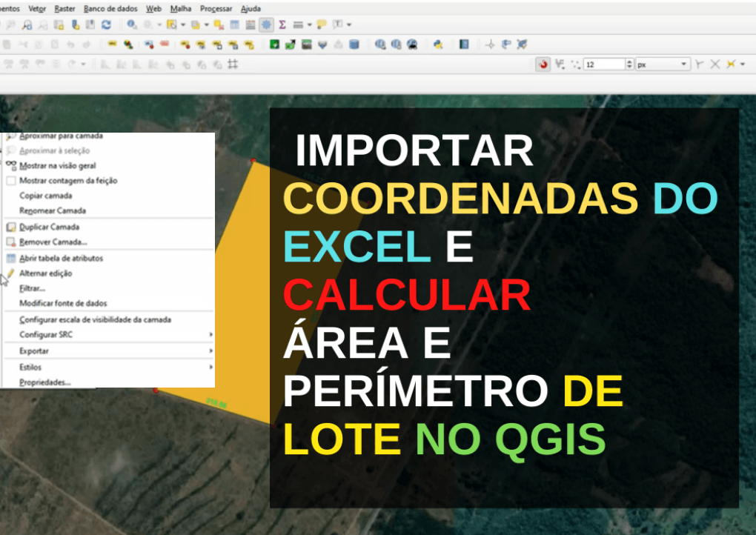Viewport: 756px width, 535px height.
Task: Open the Banco de dados menu
Action: pos(110,9)
